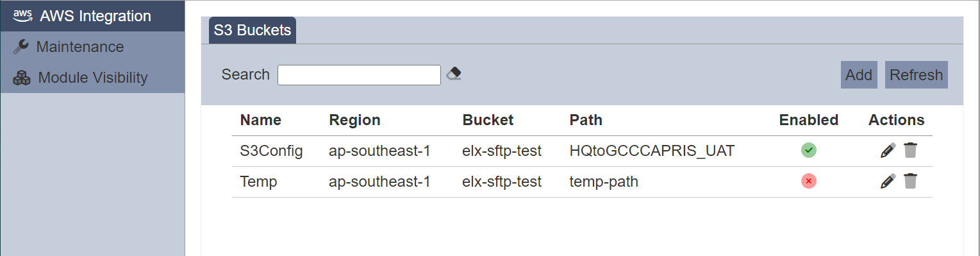Click the trash icon for Temp row
Image resolution: width=980 pixels, height=256 pixels.
pyautogui.click(x=910, y=182)
